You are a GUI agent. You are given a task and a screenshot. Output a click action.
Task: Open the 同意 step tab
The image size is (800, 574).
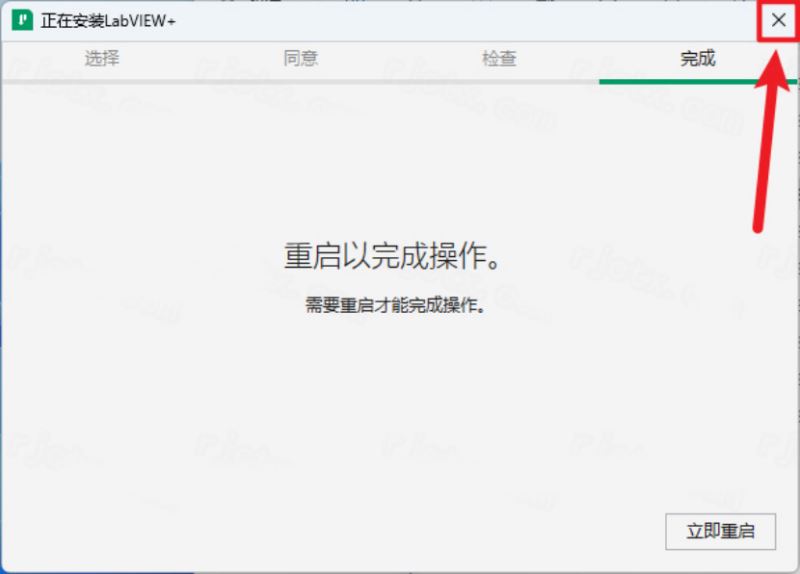[300, 58]
